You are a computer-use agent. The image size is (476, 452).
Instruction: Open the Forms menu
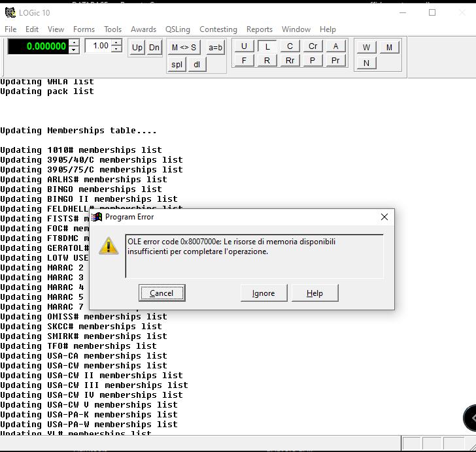click(x=84, y=29)
